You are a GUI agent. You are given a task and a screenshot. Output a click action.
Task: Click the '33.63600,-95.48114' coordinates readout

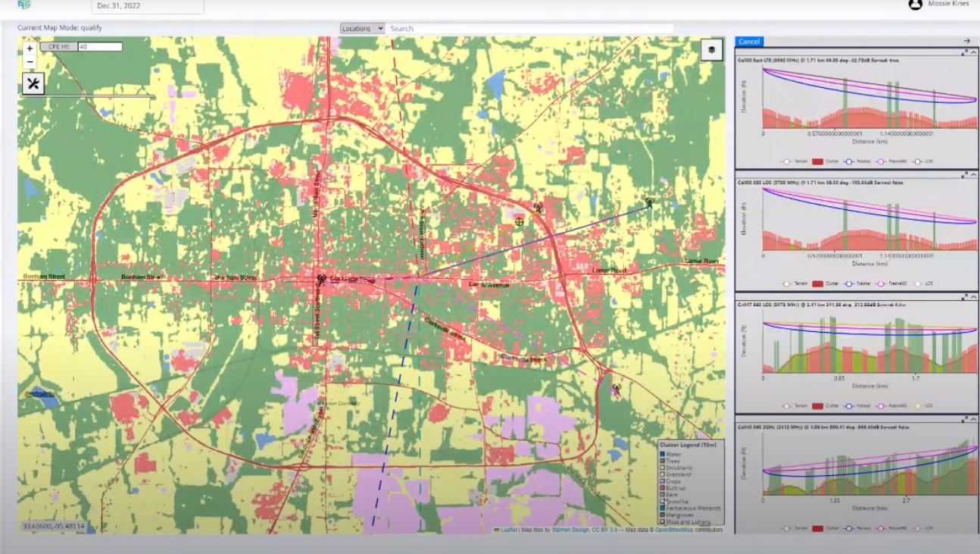[x=53, y=526]
